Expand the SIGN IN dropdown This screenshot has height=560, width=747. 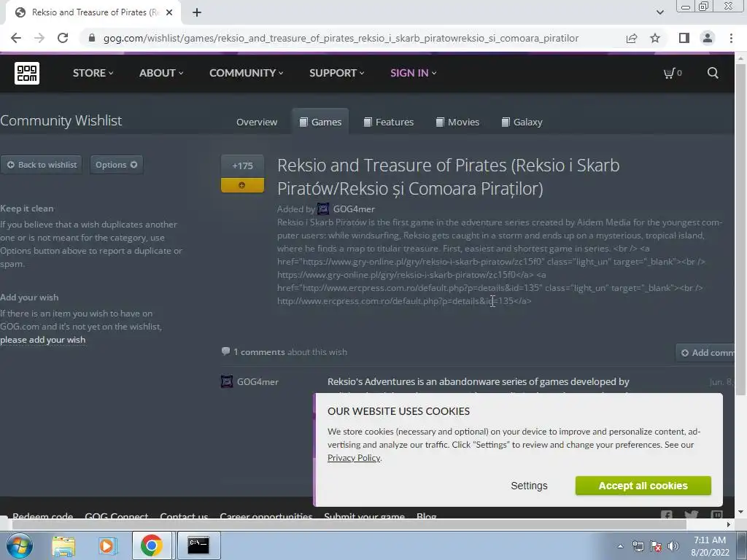tap(413, 73)
